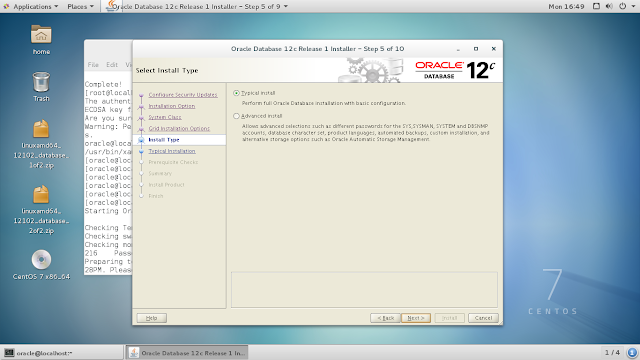This screenshot has height=360, width=640.
Task: Open the CentOS 7 x86_64 disc icon
Action: click(41, 260)
